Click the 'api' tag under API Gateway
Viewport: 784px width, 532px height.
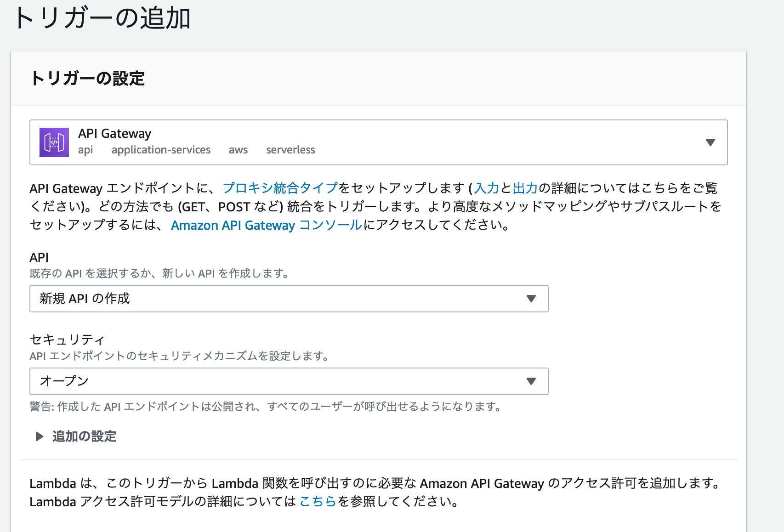[85, 150]
